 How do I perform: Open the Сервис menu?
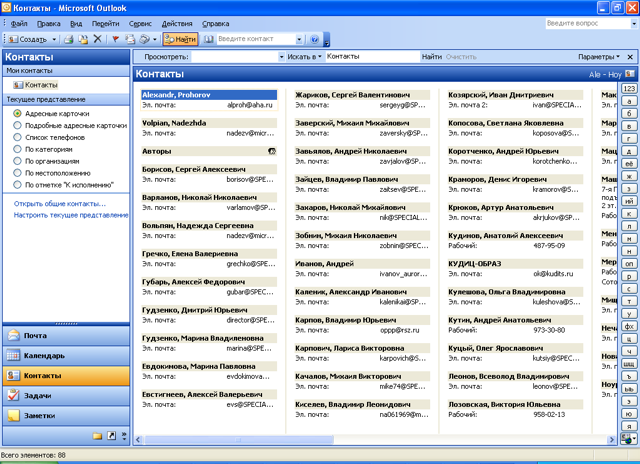coord(140,24)
